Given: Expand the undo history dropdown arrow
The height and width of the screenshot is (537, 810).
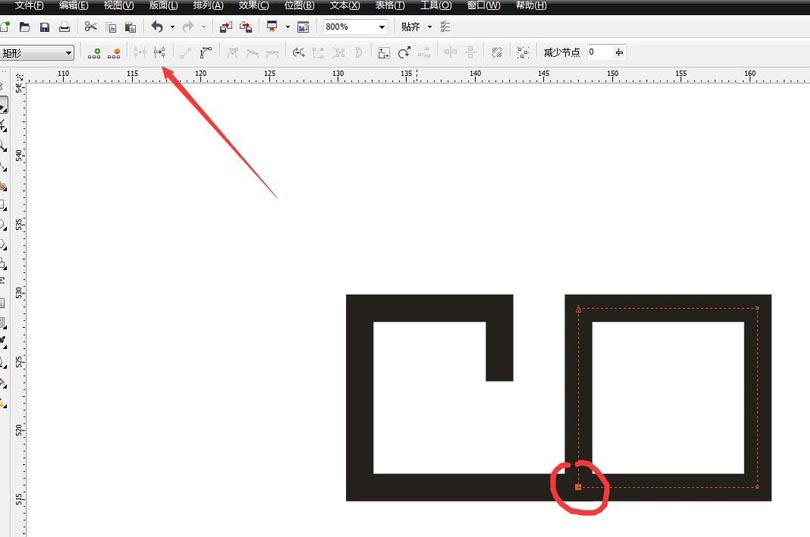Looking at the screenshot, I should pos(173,27).
